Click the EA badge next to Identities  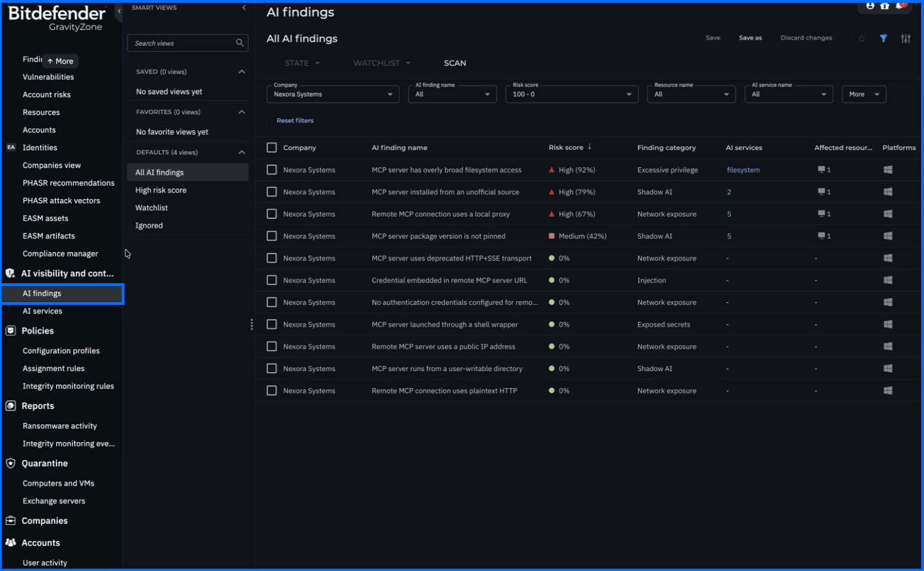tap(11, 147)
